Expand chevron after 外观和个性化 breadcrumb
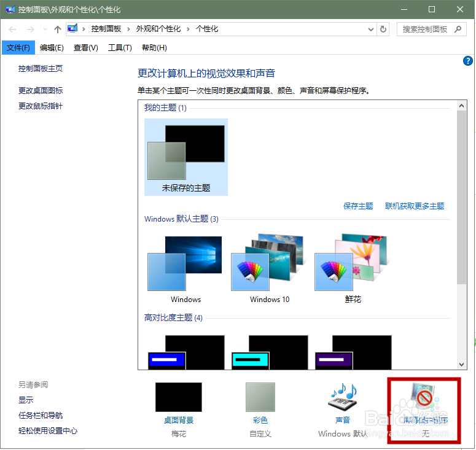Image resolution: width=476 pixels, height=450 pixels. (188, 29)
